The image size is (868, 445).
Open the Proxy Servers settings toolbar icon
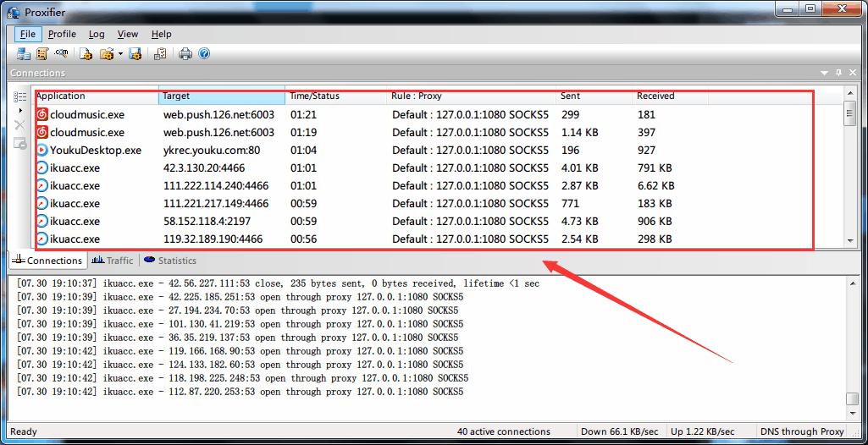[23, 53]
